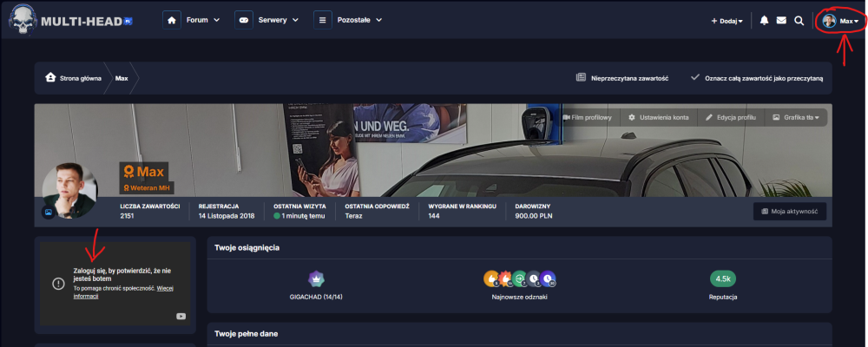Click the profile photo change icon

[x=49, y=211]
